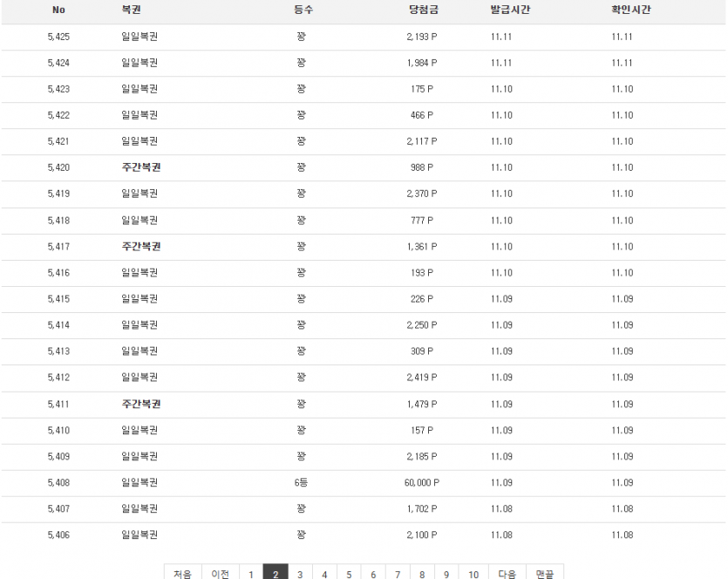Click page 9 link

click(x=446, y=573)
